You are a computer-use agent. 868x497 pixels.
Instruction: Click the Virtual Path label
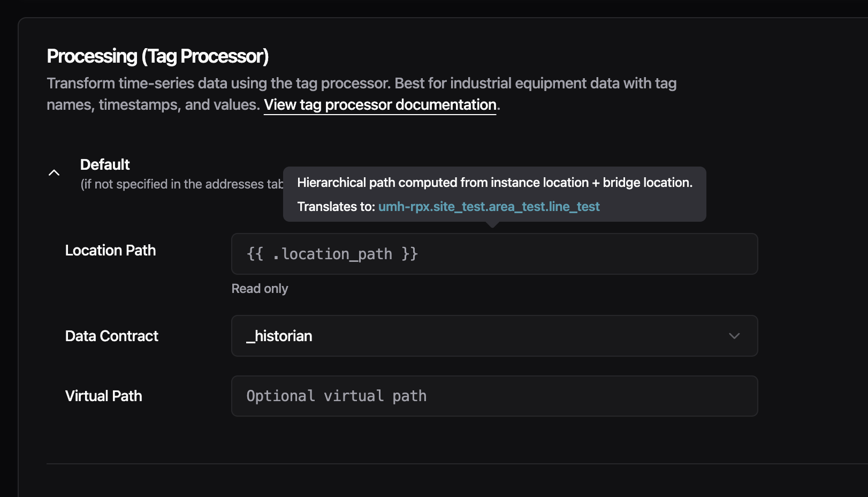tap(103, 396)
